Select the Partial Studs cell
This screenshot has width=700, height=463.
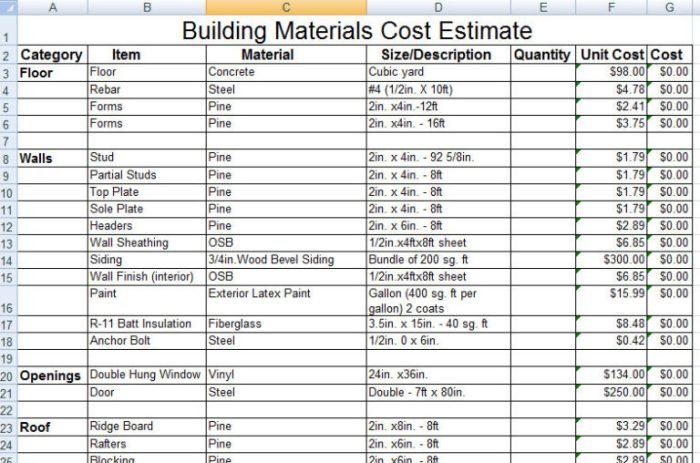pyautogui.click(x=147, y=175)
